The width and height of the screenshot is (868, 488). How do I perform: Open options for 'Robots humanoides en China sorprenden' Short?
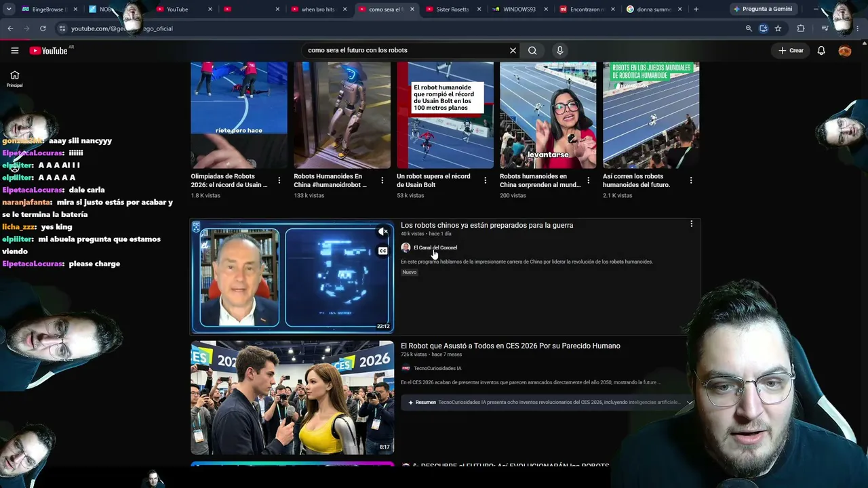coord(588,180)
